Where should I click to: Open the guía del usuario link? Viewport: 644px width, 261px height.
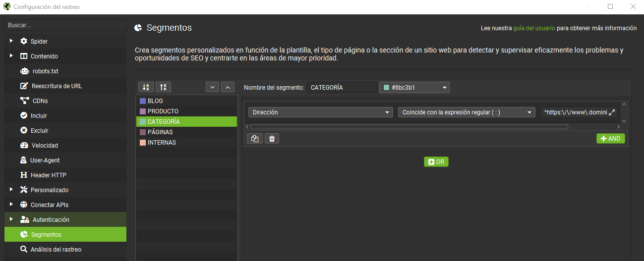tap(534, 28)
